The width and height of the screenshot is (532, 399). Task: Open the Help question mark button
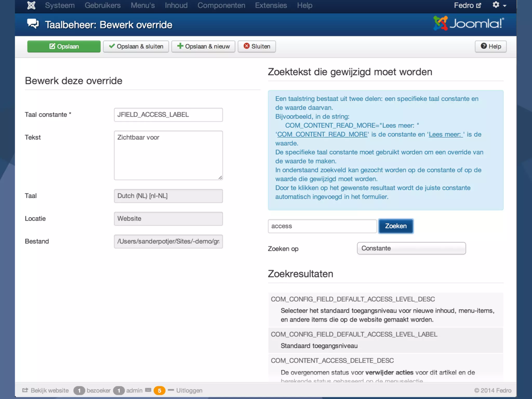click(490, 46)
